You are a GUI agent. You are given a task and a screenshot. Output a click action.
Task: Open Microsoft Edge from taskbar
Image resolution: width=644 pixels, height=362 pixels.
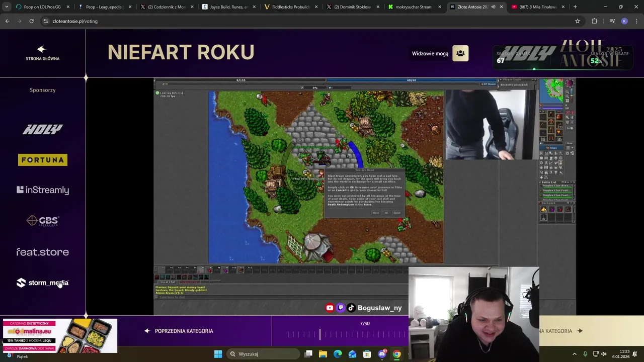click(x=338, y=354)
